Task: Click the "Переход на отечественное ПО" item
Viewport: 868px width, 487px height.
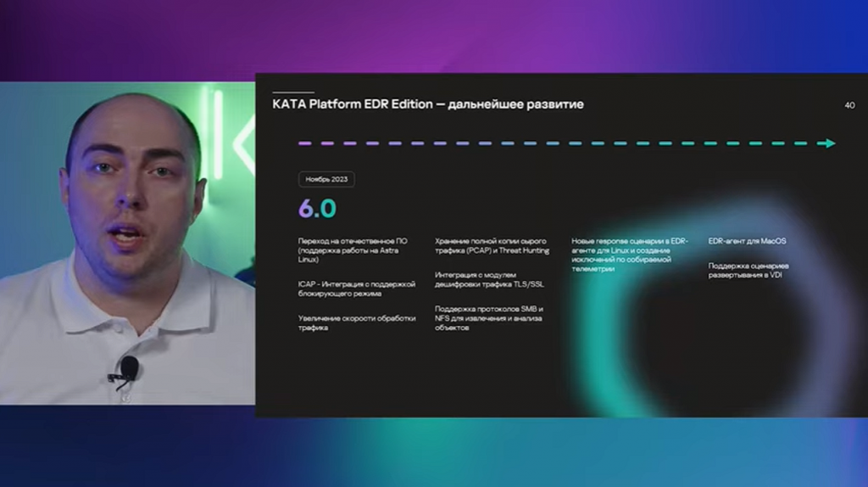Action: pyautogui.click(x=353, y=250)
